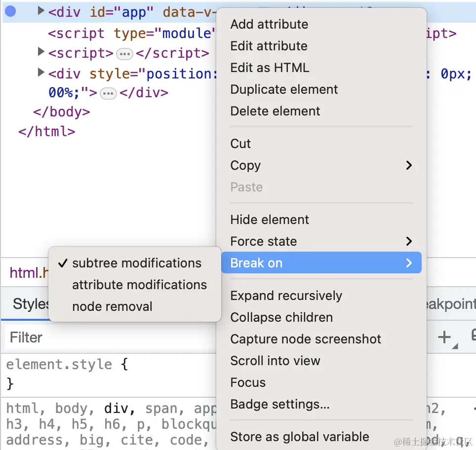Open Badge settings…

(321, 405)
